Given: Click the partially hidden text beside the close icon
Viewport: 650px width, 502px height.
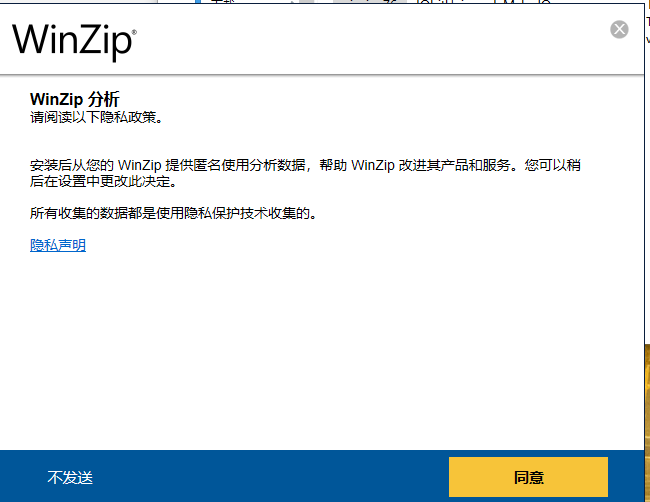Looking at the screenshot, I should click(x=648, y=30).
